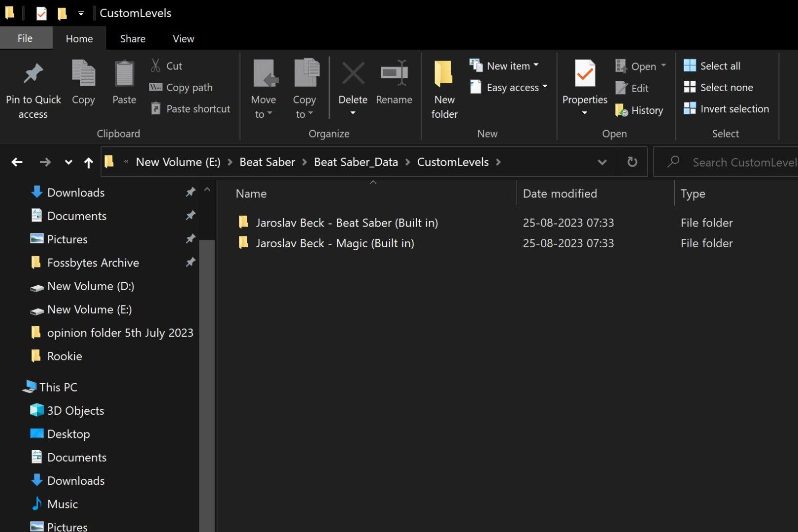Unpin Downloads from Quick access
This screenshot has height=532, width=798.
point(190,192)
